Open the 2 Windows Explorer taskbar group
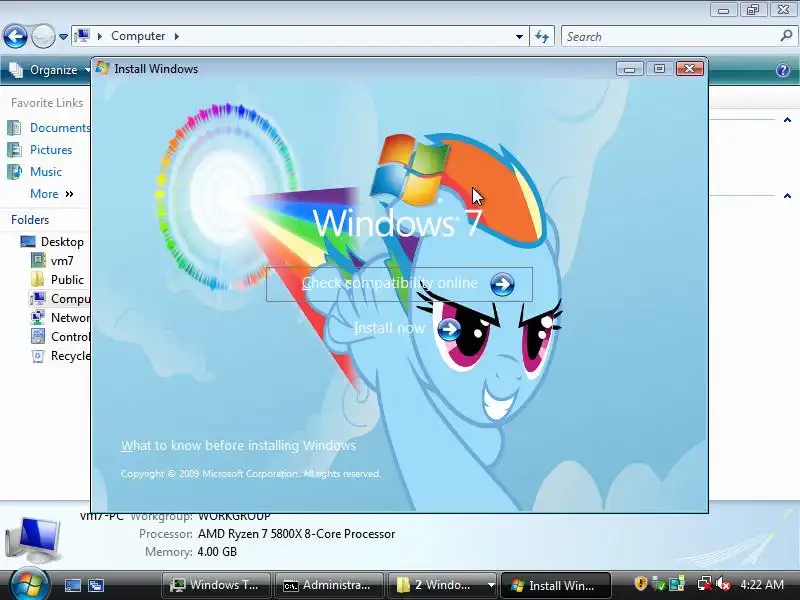Screen dimensions: 800x600 tap(442, 585)
